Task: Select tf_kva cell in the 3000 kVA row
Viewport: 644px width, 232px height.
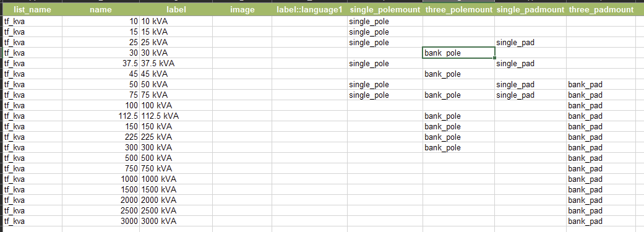Action: [32, 221]
